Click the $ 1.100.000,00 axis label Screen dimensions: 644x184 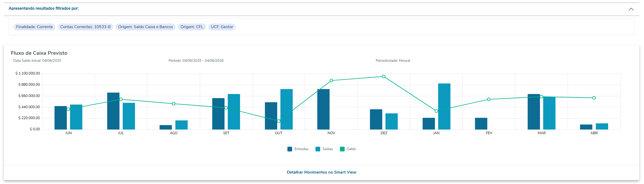click(x=28, y=73)
